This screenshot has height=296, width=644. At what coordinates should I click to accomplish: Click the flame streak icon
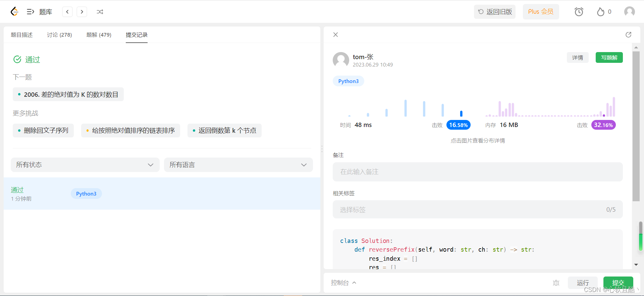[600, 12]
